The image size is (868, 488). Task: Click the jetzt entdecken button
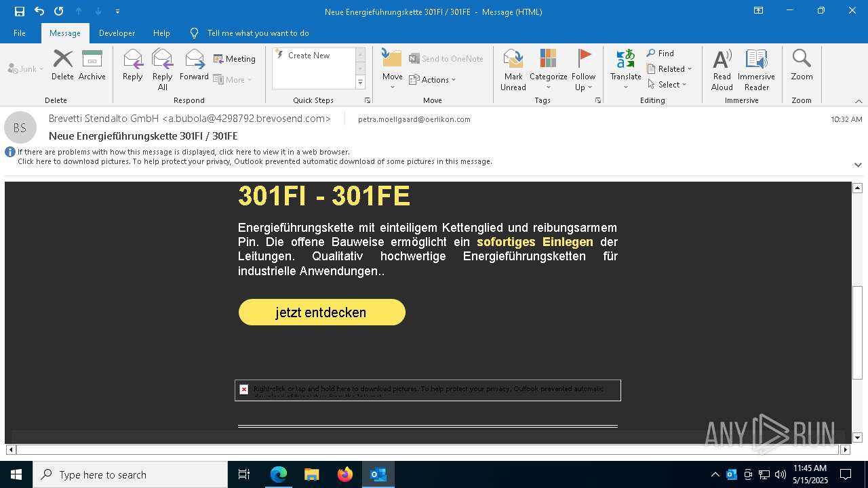[x=322, y=312]
